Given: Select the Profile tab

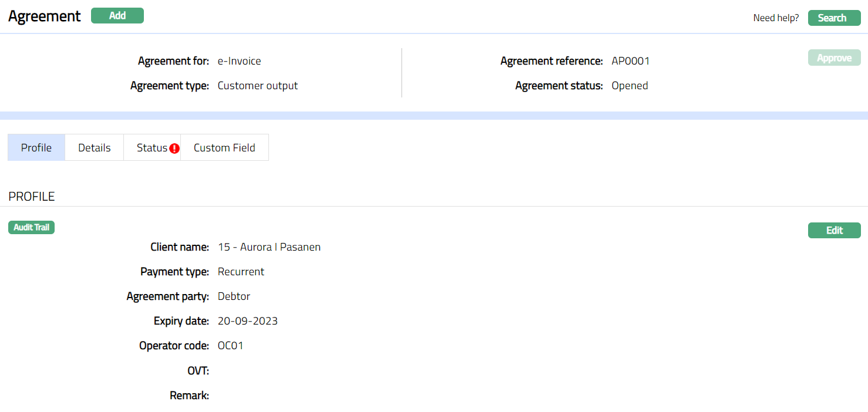Looking at the screenshot, I should (36, 148).
